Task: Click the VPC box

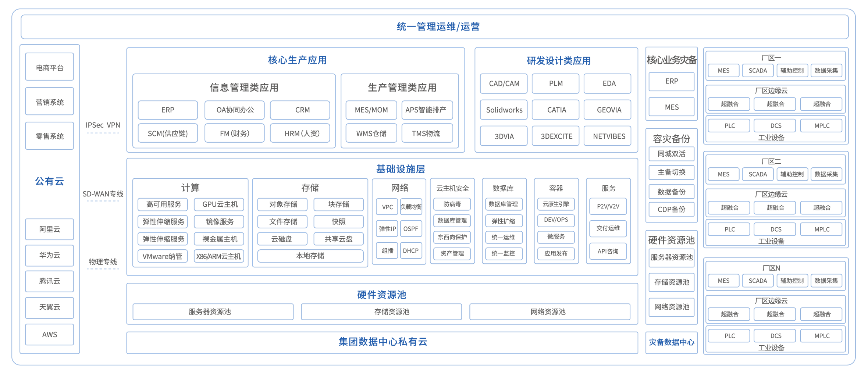Action: pos(387,207)
